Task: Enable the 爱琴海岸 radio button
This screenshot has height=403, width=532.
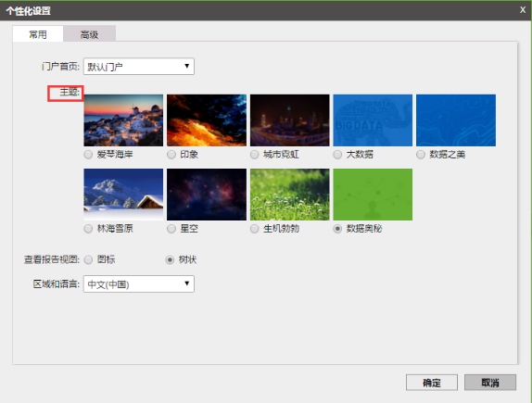Action: [x=88, y=155]
